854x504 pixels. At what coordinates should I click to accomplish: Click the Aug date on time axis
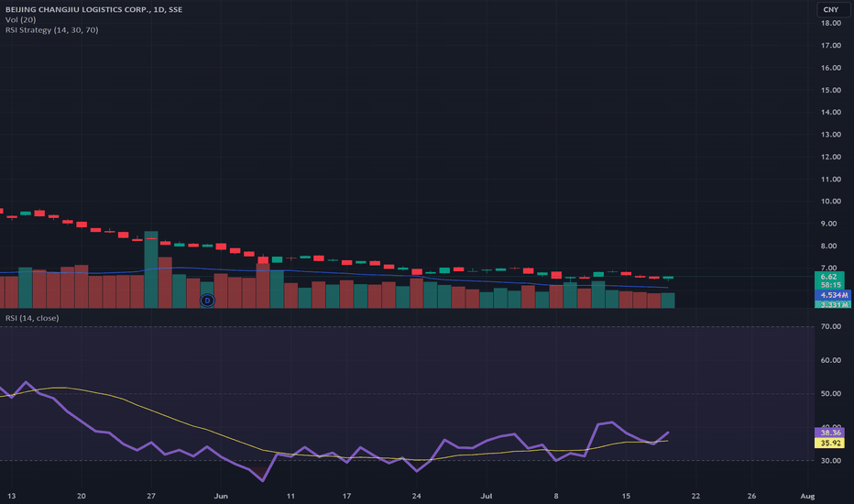(x=807, y=496)
